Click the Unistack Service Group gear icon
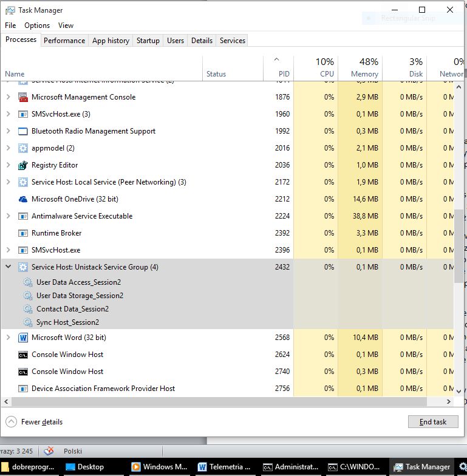Screen dimensions: 467x476 click(23, 267)
